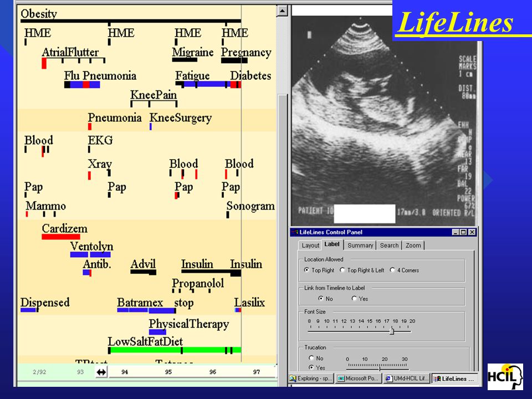
Task: Click the KneePain event bracket
Action: (x=154, y=103)
